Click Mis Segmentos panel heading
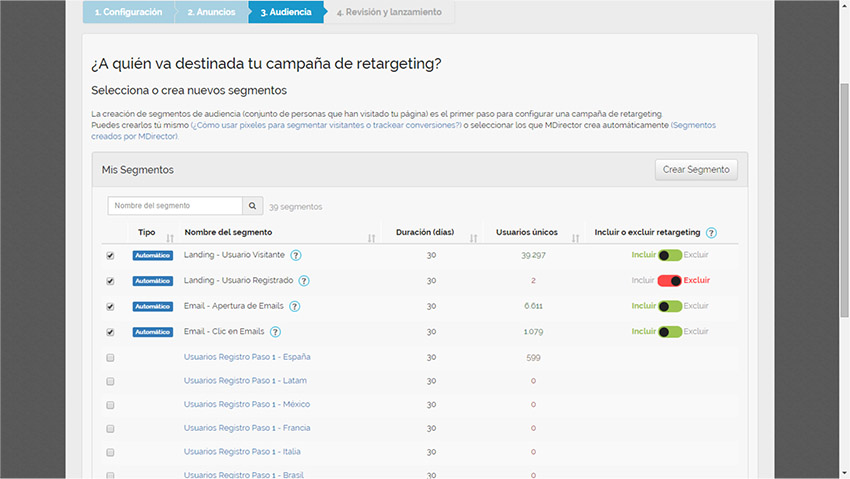The height and width of the screenshot is (479, 850). [x=138, y=170]
